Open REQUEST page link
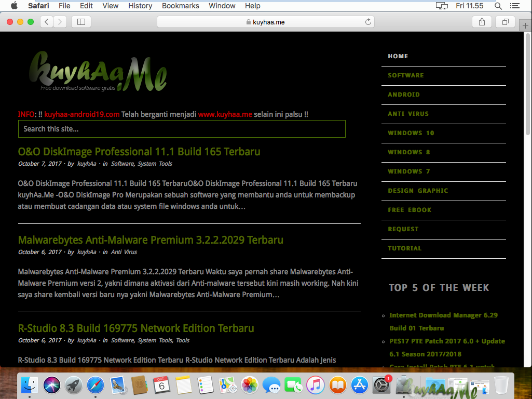The width and height of the screenshot is (532, 399). click(403, 229)
